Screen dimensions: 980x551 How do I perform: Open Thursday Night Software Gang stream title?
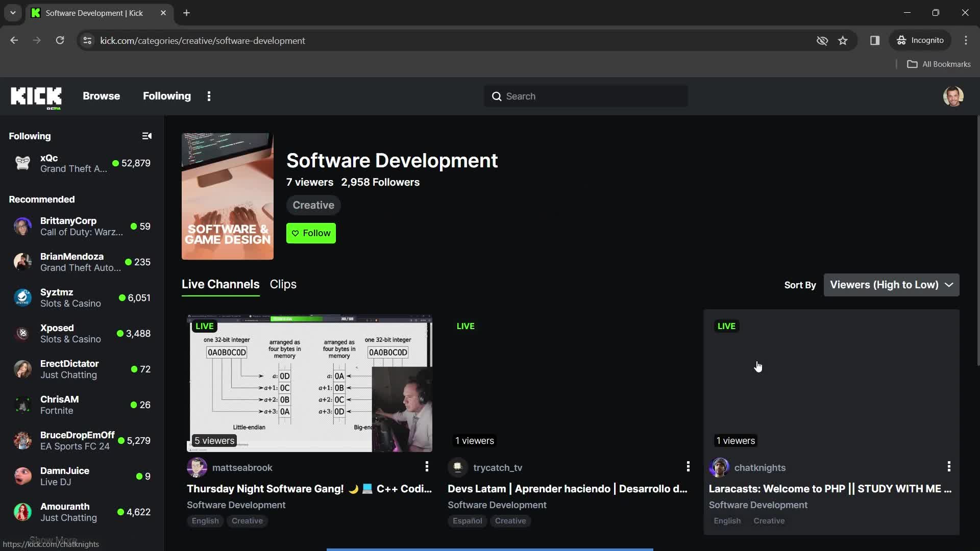click(x=309, y=489)
